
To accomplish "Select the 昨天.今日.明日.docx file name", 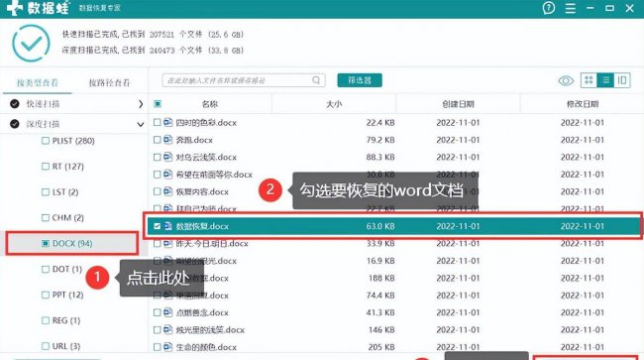I will (x=212, y=243).
